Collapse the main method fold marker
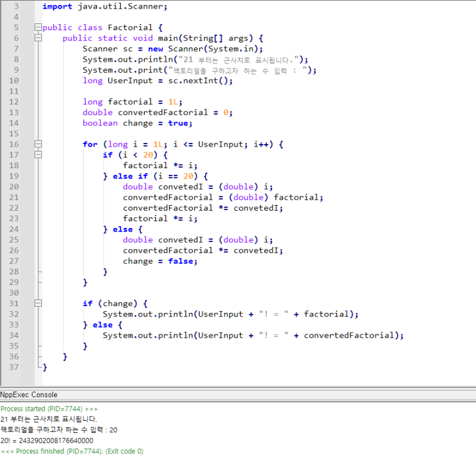Screen dimensions: 476x457 [x=38, y=38]
